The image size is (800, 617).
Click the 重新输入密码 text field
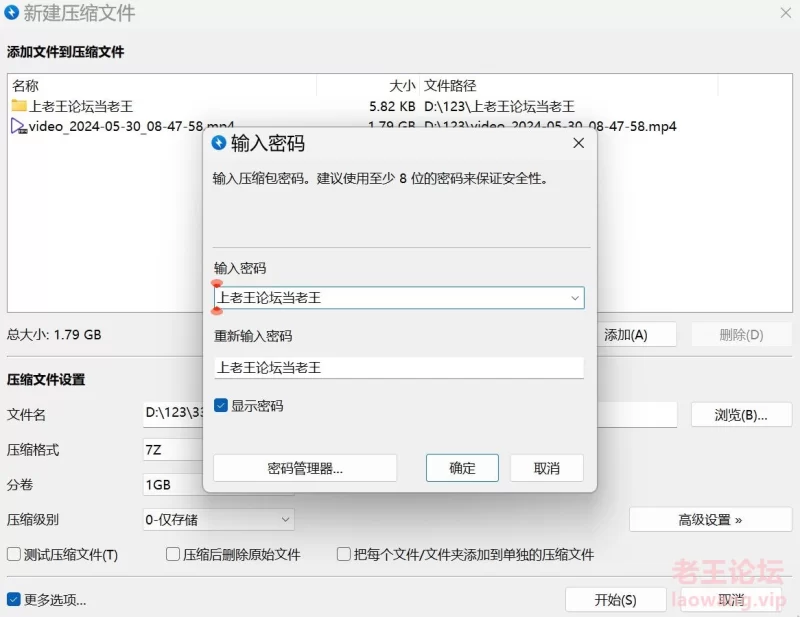tap(398, 368)
